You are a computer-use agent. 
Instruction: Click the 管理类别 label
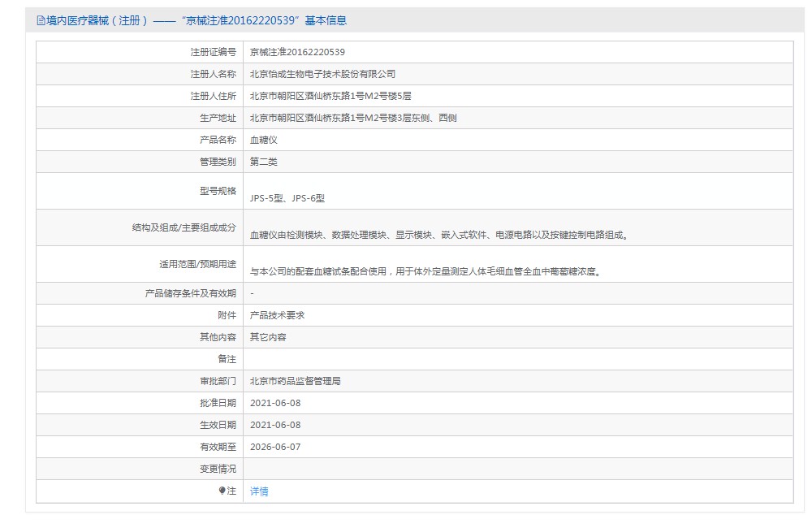click(x=218, y=162)
